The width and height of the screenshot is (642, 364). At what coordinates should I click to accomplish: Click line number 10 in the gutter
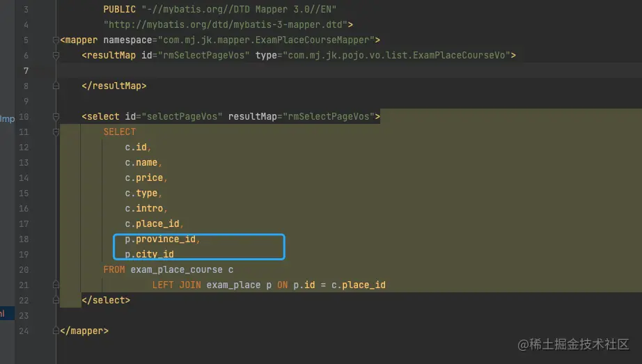point(24,117)
